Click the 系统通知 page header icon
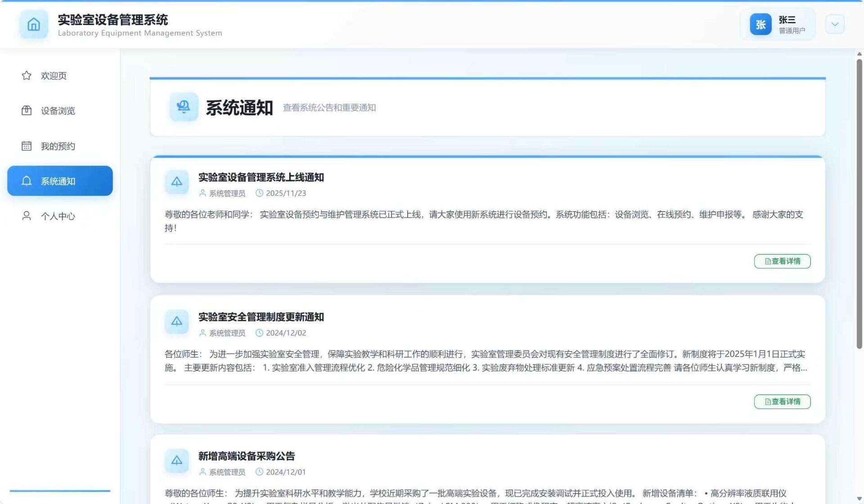Screen dimensions: 864x504 tap(184, 107)
